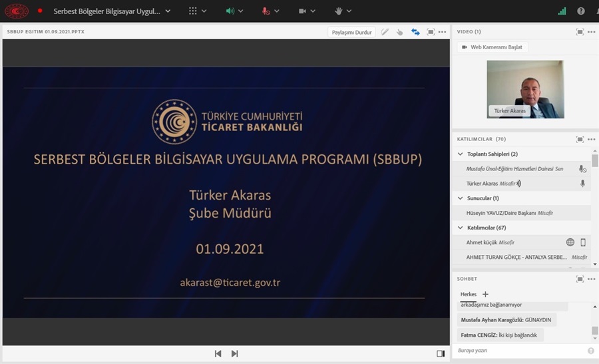Go to the previous slide
Image resolution: width=599 pixels, height=364 pixels.
[x=218, y=354]
